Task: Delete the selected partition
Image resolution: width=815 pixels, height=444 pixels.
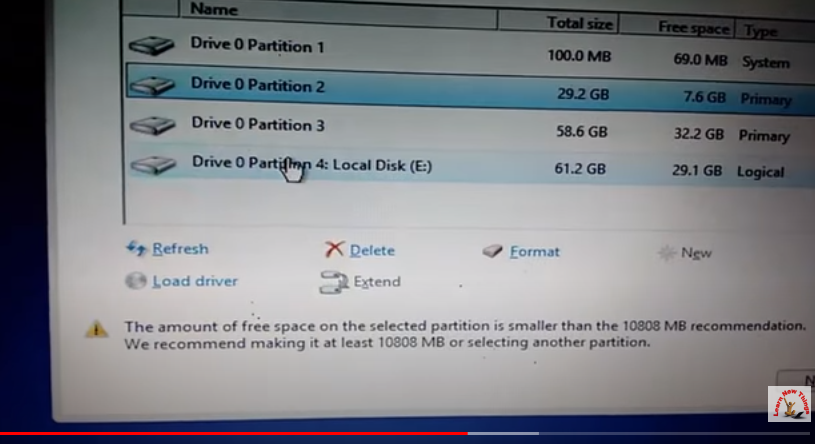Action: pyautogui.click(x=372, y=251)
